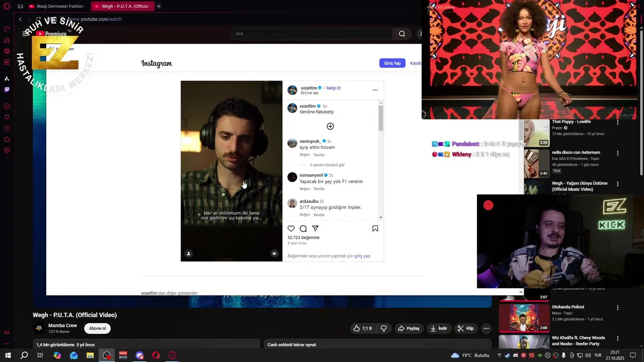The height and width of the screenshot is (362, 644).
Task: Open the Player panel in Opera sidebar
Action: (7, 106)
